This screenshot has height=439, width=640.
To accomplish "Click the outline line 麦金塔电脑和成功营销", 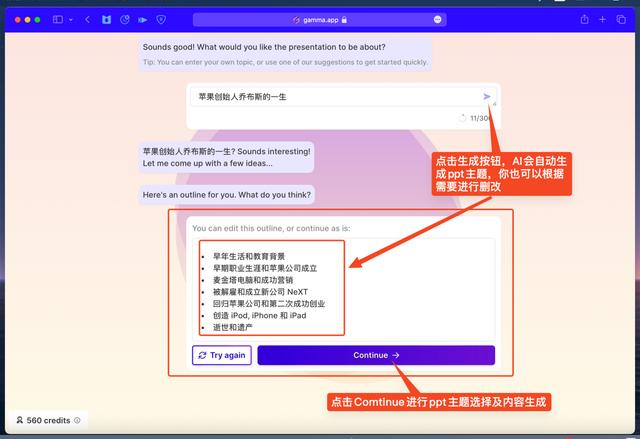I will tap(253, 280).
